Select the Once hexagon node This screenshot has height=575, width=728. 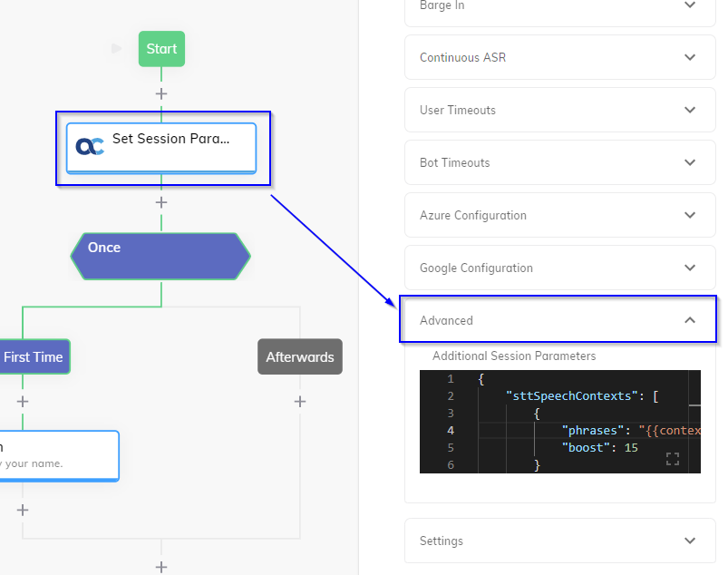click(x=160, y=257)
